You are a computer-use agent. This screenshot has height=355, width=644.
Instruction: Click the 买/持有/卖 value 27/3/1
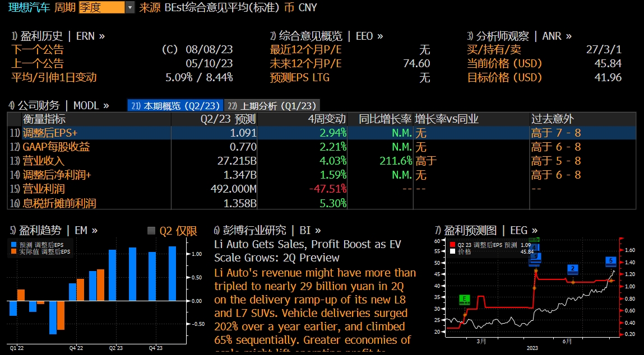[x=604, y=50]
